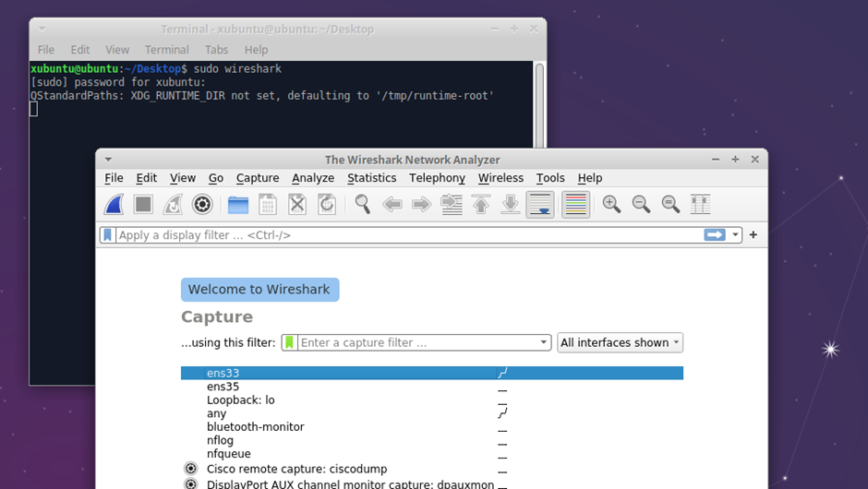868x489 pixels.
Task: Open the Wireshark View menu
Action: [183, 178]
